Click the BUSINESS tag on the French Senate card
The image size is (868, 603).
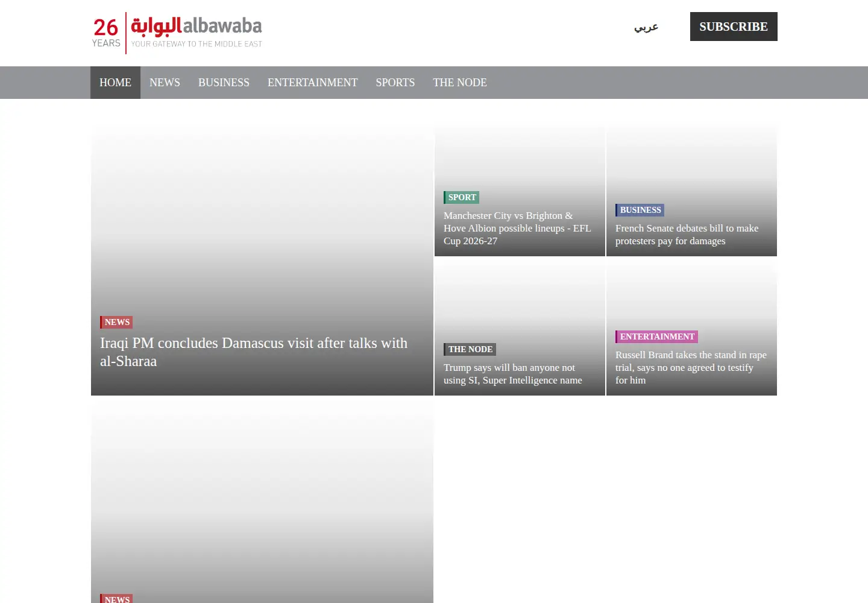pos(640,210)
